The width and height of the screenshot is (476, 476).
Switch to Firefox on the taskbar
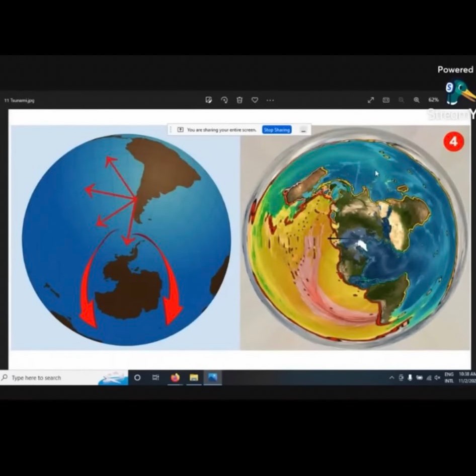175,378
